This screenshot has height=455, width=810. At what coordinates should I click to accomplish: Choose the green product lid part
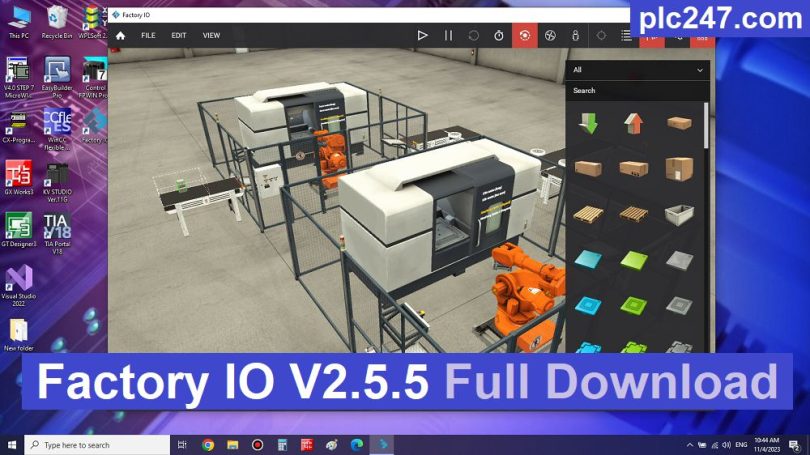pyautogui.click(x=634, y=305)
